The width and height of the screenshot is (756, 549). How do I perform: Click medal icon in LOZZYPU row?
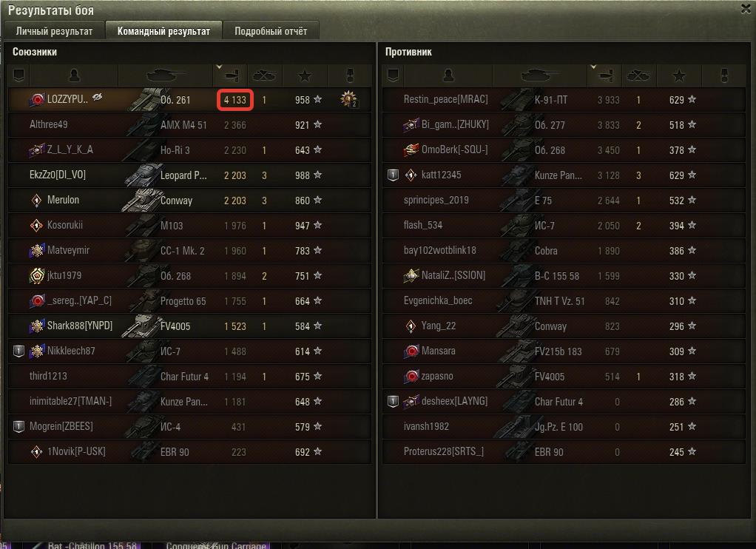348,99
